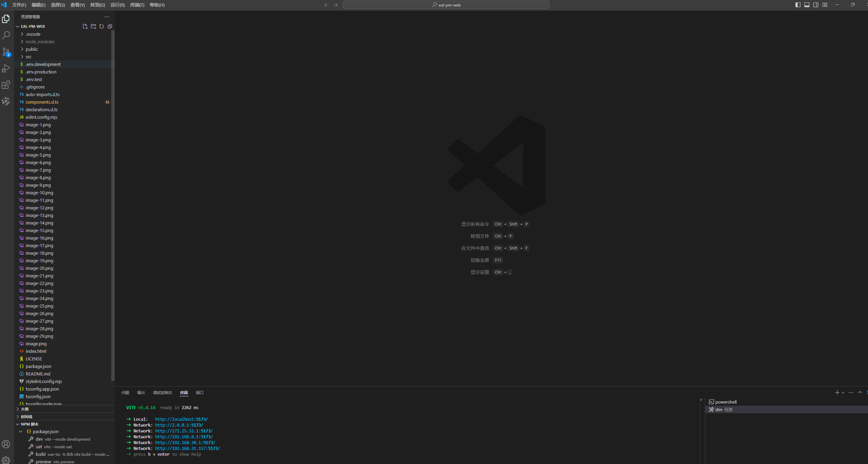Switch to the 问题 panel tab
This screenshot has width=868, height=464.
pyautogui.click(x=125, y=393)
